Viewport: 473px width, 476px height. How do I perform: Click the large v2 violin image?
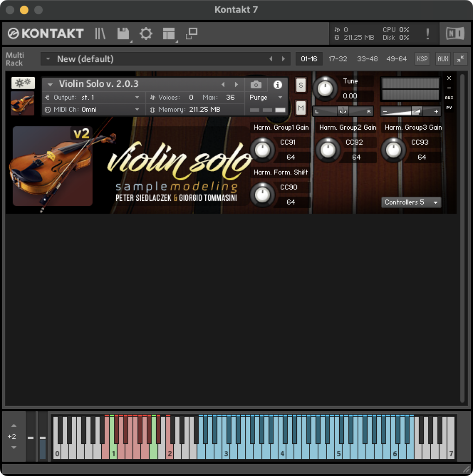coord(53,166)
